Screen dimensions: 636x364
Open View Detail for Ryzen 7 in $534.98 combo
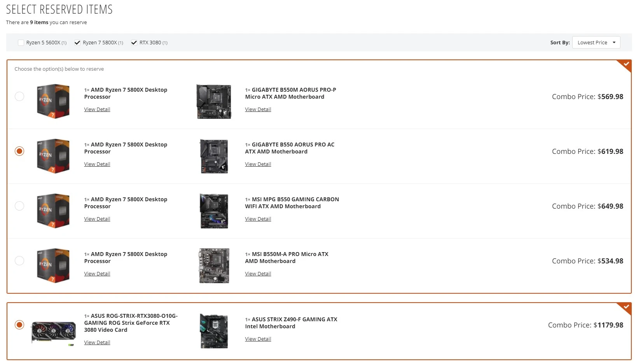click(97, 274)
